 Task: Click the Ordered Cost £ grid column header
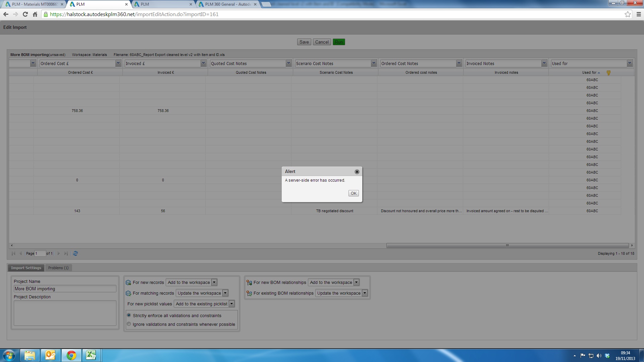(x=80, y=73)
